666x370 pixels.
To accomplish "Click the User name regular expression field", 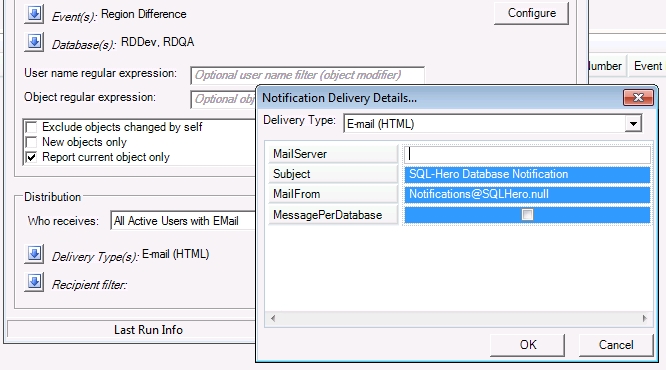I will coord(307,75).
